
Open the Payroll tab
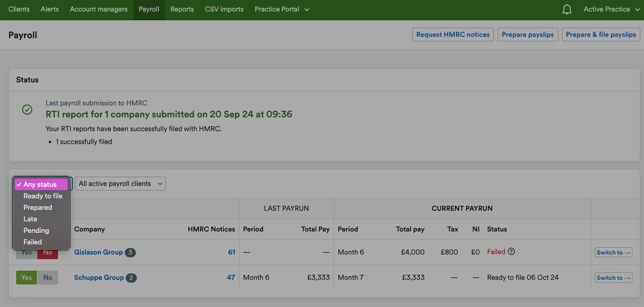pyautogui.click(x=149, y=9)
